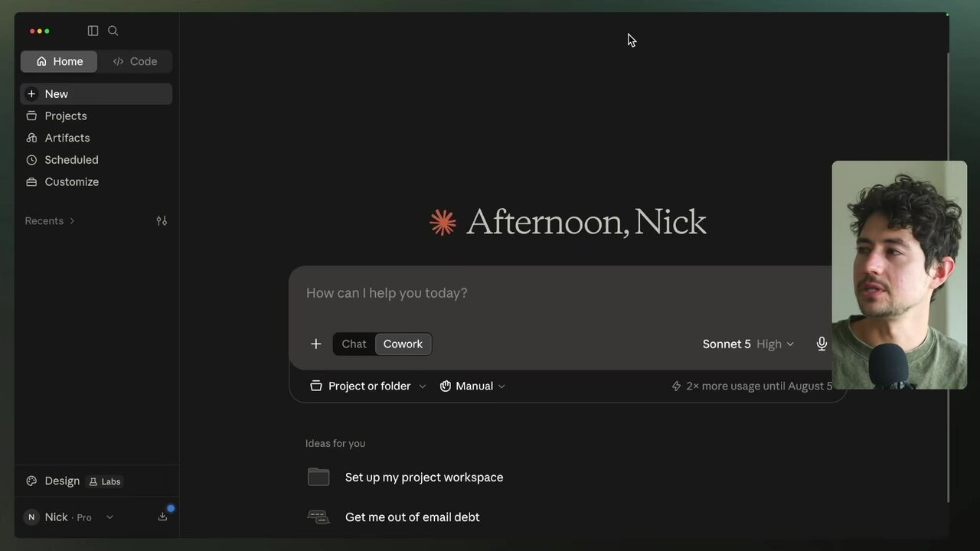
Task: Click the Scheduled clock icon
Action: (31, 160)
